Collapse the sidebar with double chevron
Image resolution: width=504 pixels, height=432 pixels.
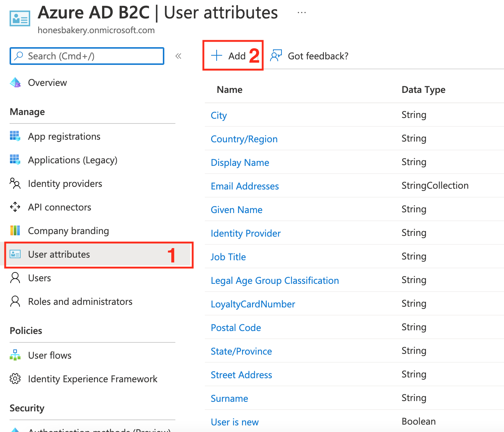click(x=178, y=56)
